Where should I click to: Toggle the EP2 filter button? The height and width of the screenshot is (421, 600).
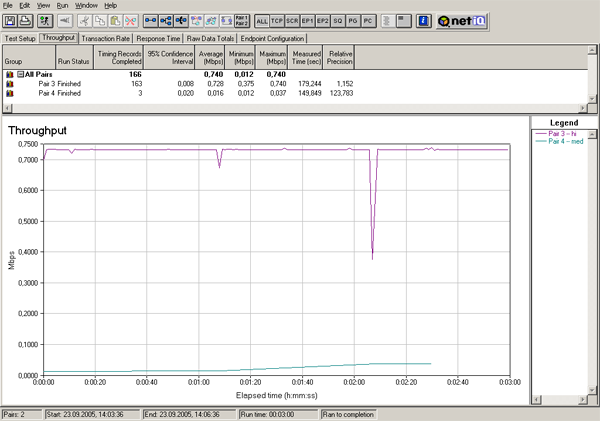[x=323, y=21]
